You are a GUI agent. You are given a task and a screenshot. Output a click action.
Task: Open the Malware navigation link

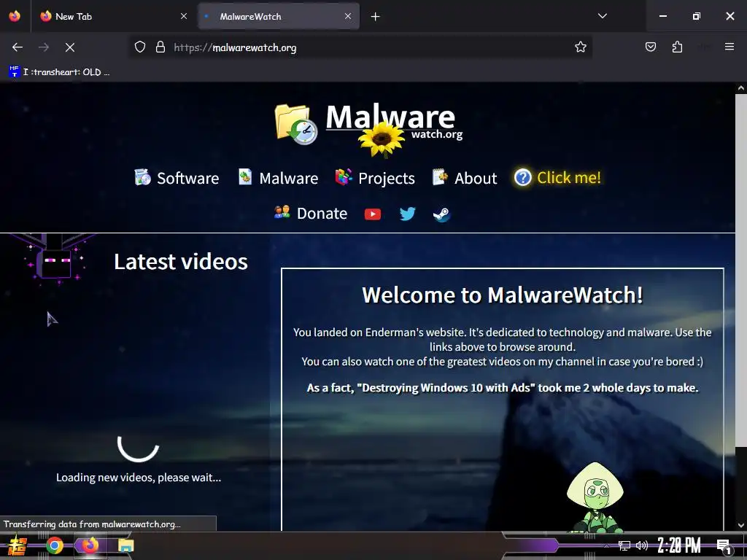[x=289, y=178]
